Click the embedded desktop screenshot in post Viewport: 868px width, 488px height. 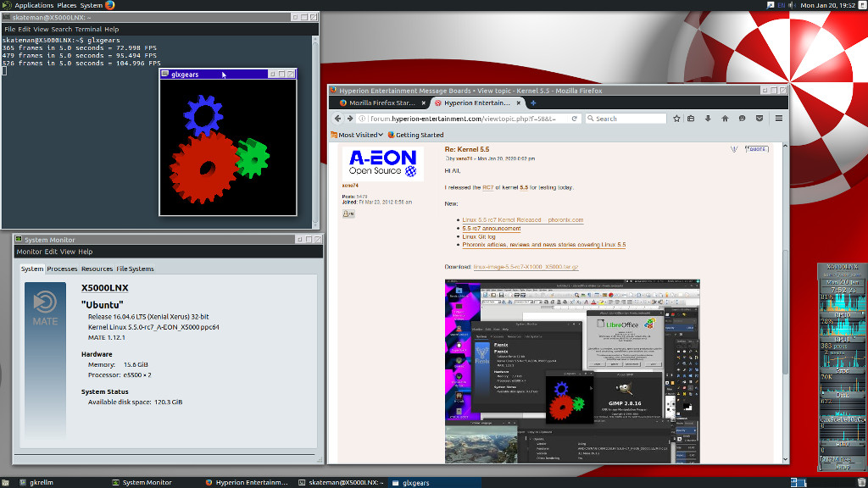click(x=572, y=371)
